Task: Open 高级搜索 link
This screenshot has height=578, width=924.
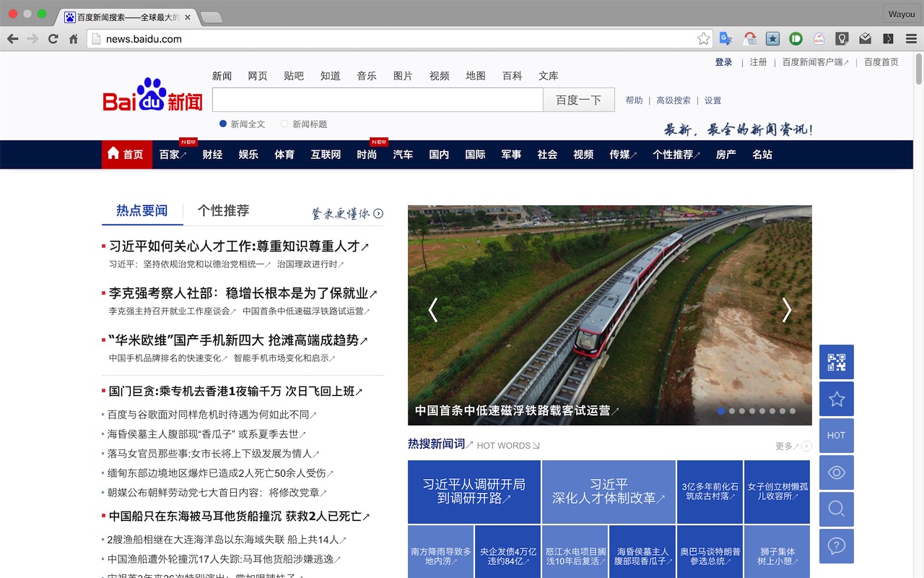Action: [x=674, y=100]
